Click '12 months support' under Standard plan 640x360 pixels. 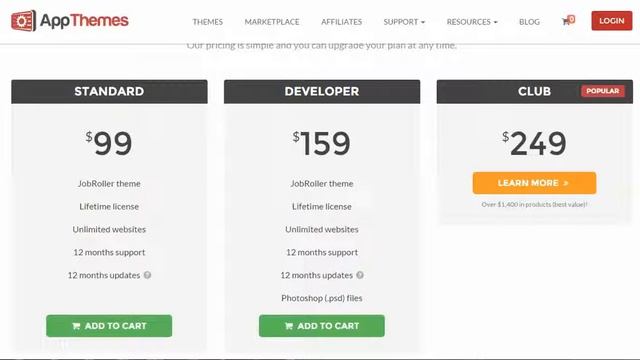click(109, 252)
